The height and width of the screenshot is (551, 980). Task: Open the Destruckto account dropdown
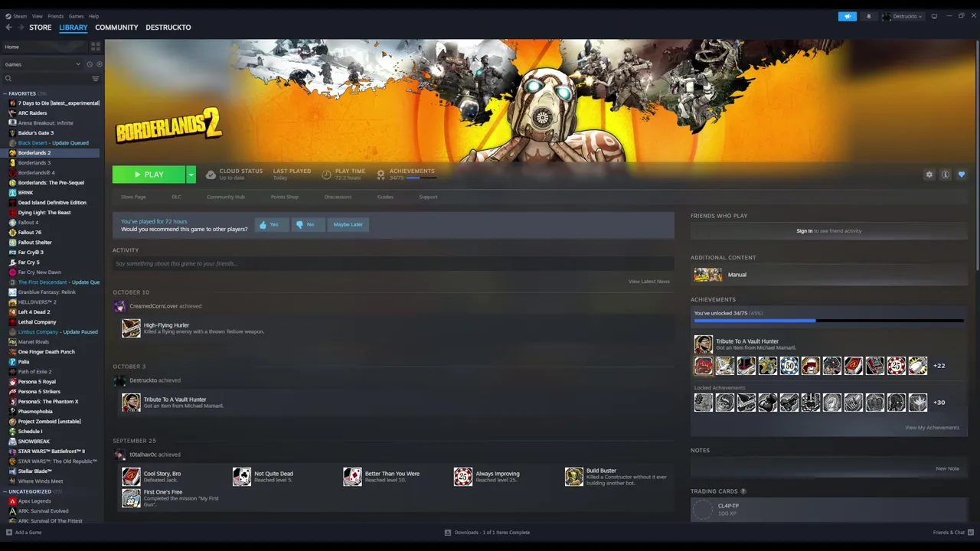[x=902, y=16]
